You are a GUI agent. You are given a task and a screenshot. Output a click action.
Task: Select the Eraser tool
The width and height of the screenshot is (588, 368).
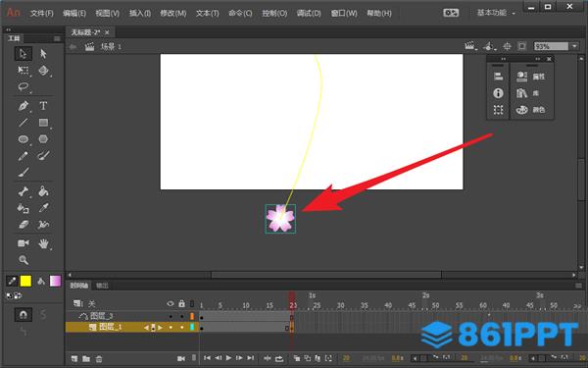tap(24, 225)
